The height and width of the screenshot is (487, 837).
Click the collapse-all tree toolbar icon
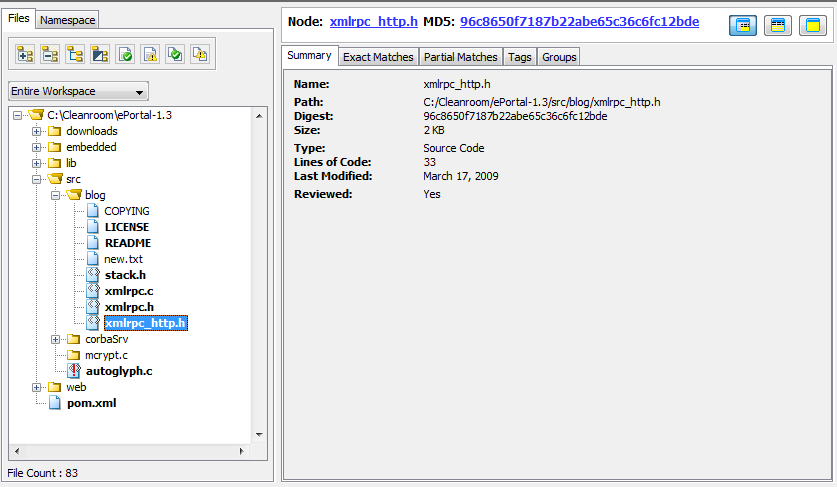[x=49, y=54]
